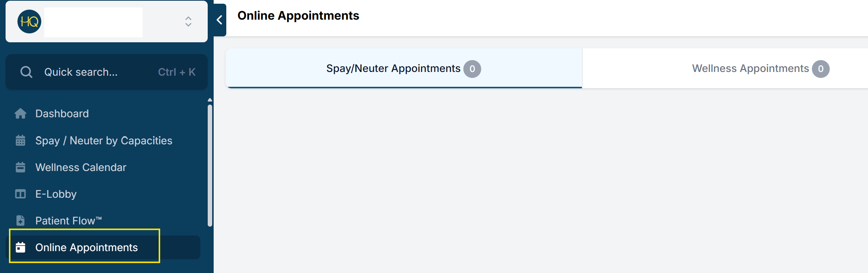Open Dashboard from the sidebar
The height and width of the screenshot is (273, 868).
62,114
